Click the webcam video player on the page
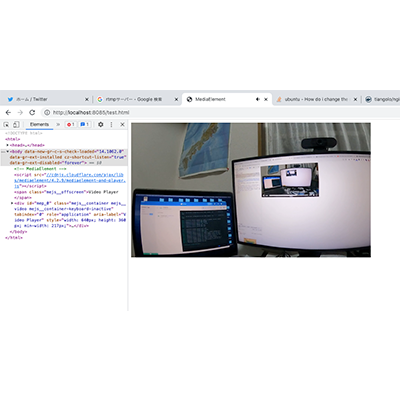Image resolution: width=400 pixels, height=400 pixels. point(251,190)
